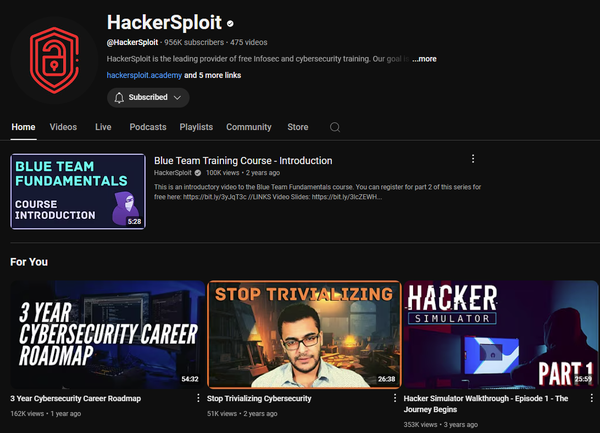Image resolution: width=600 pixels, height=433 pixels.
Task: Expand channel description with ...more
Action: pyautogui.click(x=424, y=59)
